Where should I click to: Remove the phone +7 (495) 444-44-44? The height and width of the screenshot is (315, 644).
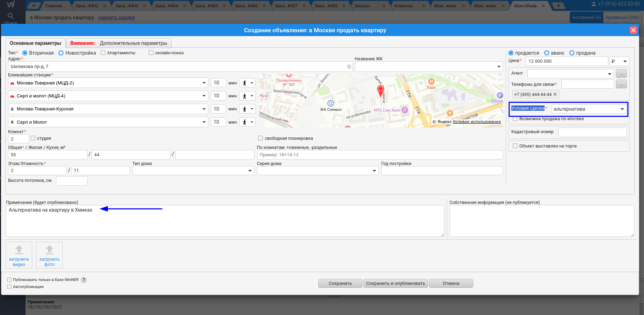pos(555,94)
